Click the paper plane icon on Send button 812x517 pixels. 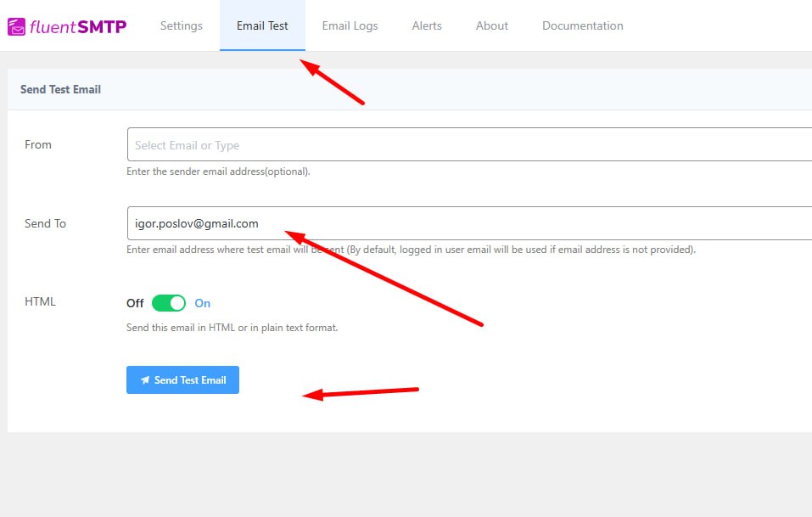point(145,380)
